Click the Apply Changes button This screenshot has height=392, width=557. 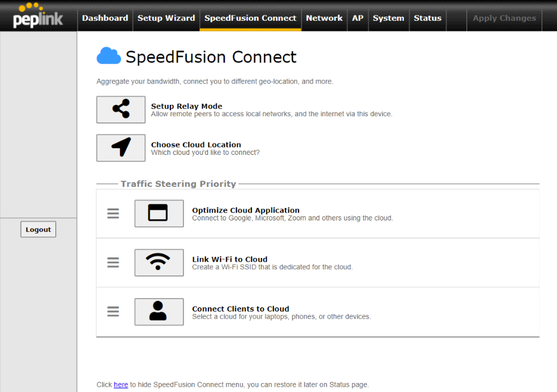(504, 18)
